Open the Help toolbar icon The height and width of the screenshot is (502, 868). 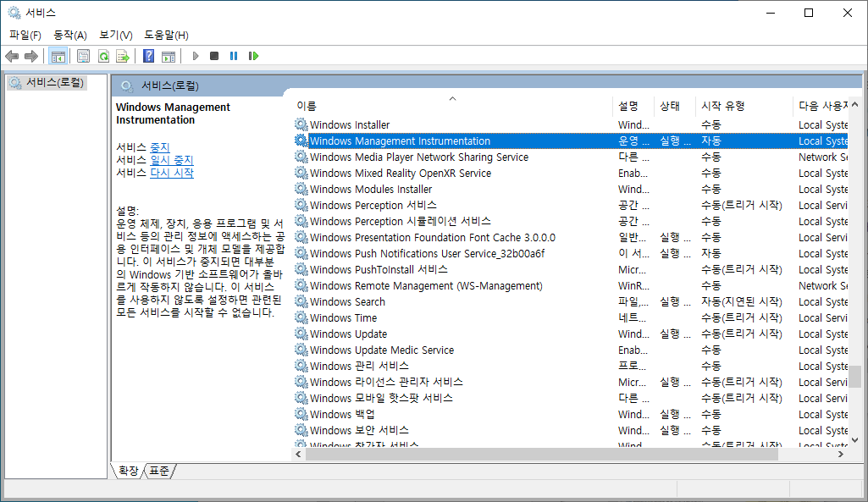coord(148,56)
